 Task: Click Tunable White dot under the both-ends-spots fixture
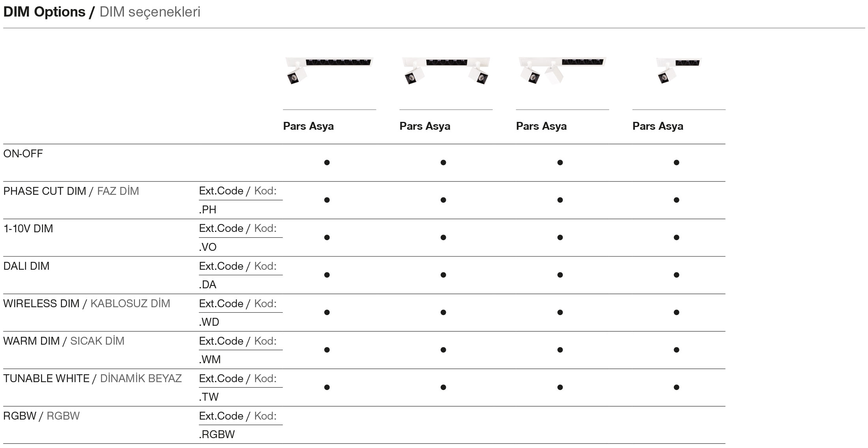(x=443, y=387)
